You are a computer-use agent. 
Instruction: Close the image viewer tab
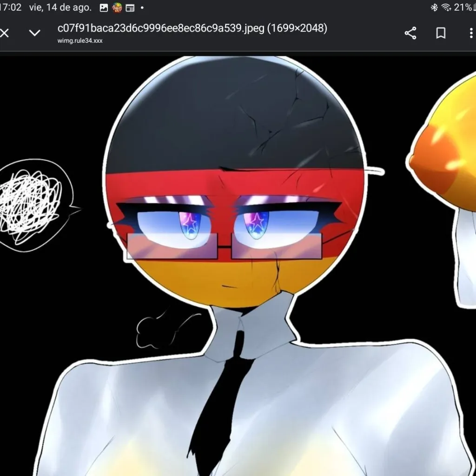coord(4,33)
